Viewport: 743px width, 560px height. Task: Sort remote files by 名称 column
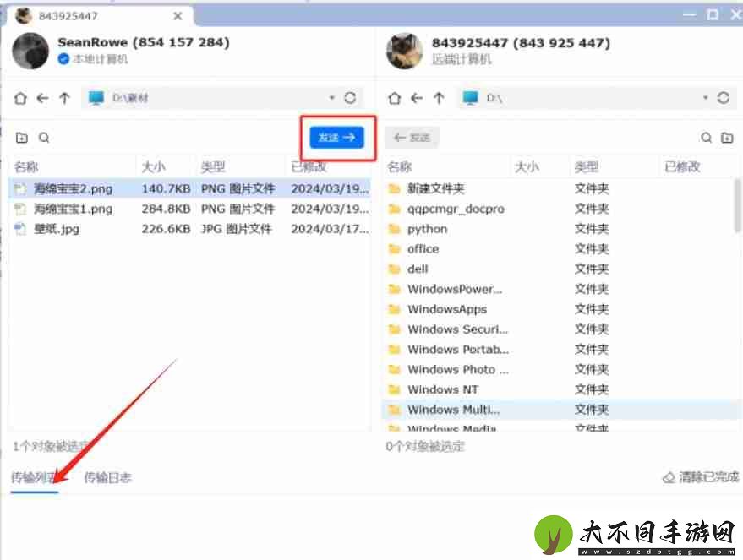point(400,166)
